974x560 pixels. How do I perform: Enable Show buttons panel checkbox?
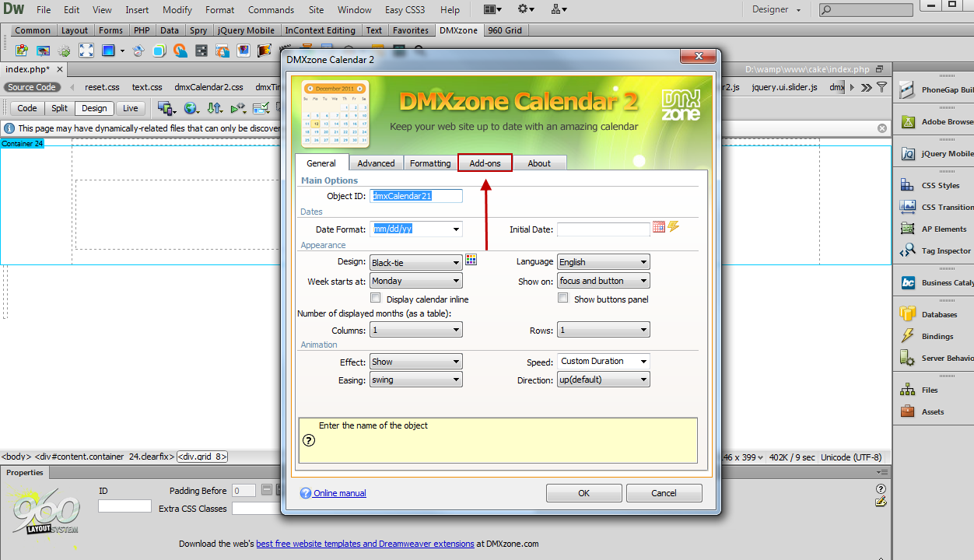tap(563, 299)
